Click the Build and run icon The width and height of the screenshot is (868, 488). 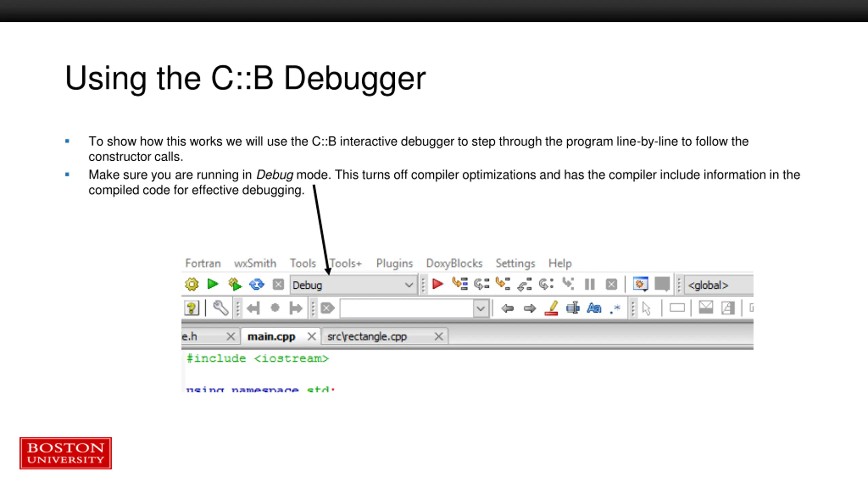[x=235, y=284]
